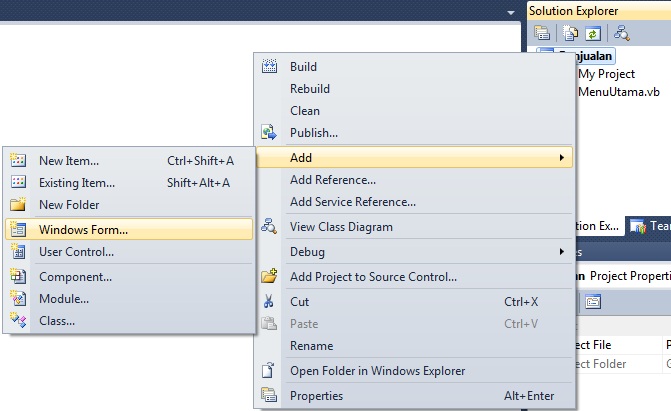
Task: Create a New Folder via submenu
Action: pyautogui.click(x=69, y=205)
